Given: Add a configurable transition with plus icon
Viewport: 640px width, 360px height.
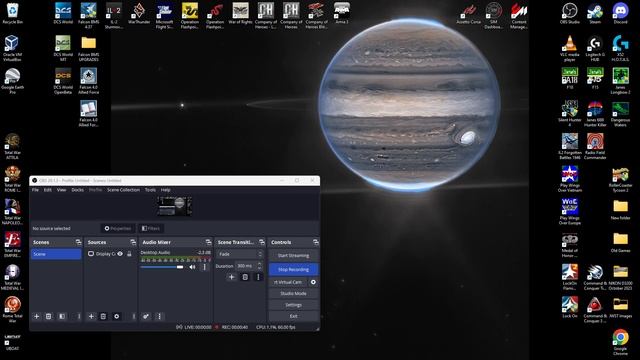Looking at the screenshot, I should [x=231, y=277].
